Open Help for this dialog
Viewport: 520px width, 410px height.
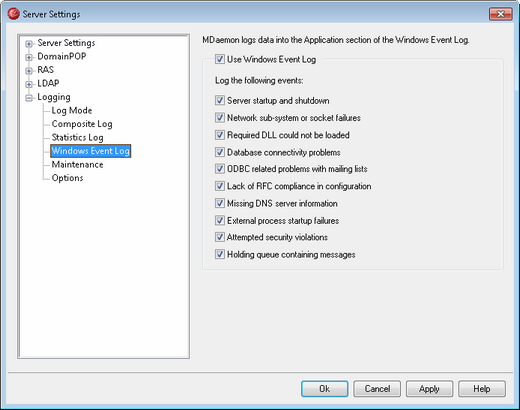tap(482, 389)
